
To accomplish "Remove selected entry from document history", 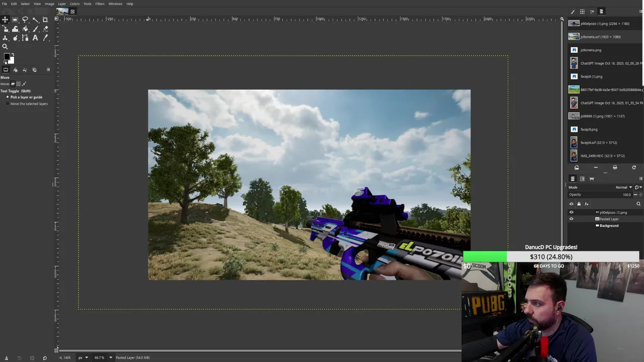I will (x=596, y=167).
